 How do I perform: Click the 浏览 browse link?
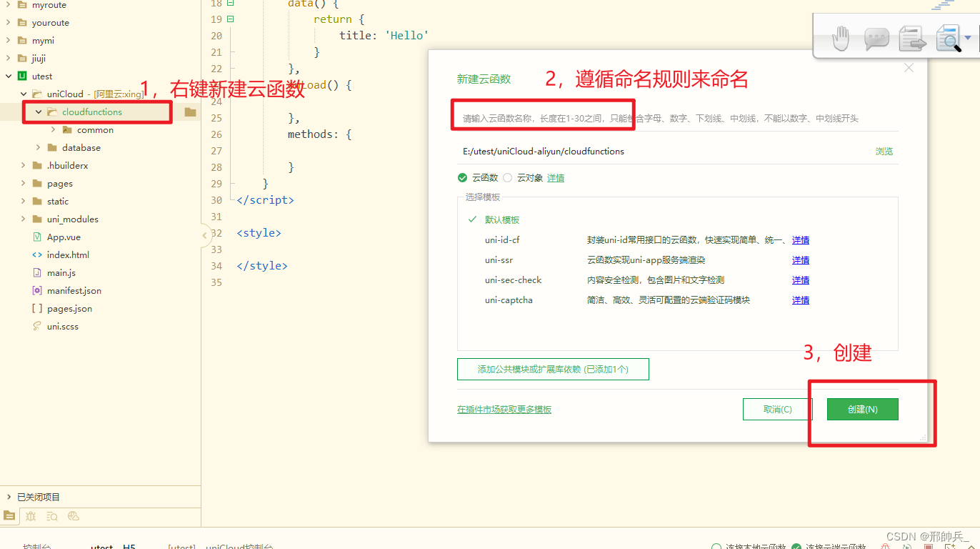884,152
